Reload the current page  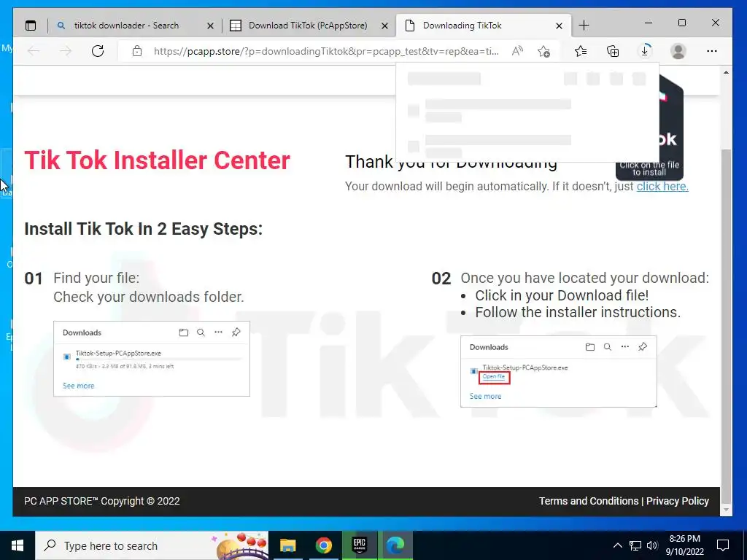point(98,51)
